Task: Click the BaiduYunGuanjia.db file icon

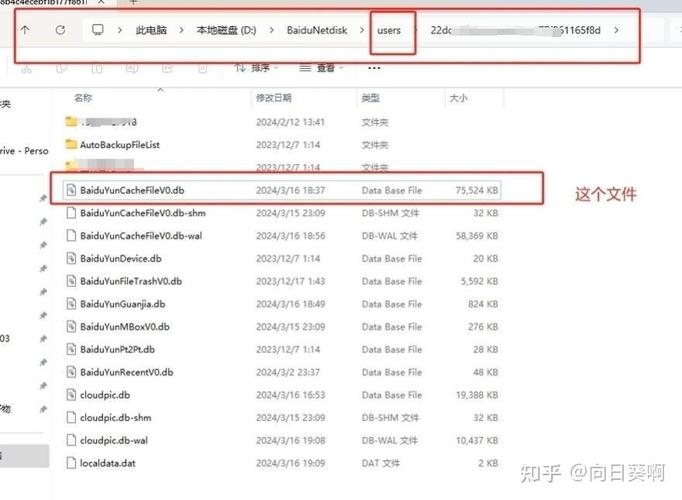Action: [71, 303]
